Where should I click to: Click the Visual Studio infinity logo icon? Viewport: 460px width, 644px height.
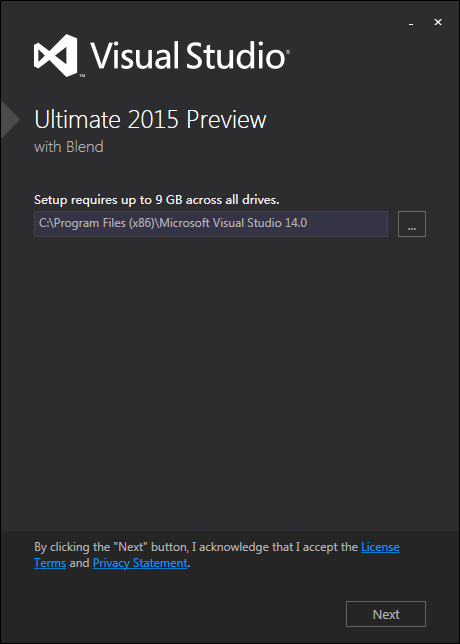(x=55, y=55)
